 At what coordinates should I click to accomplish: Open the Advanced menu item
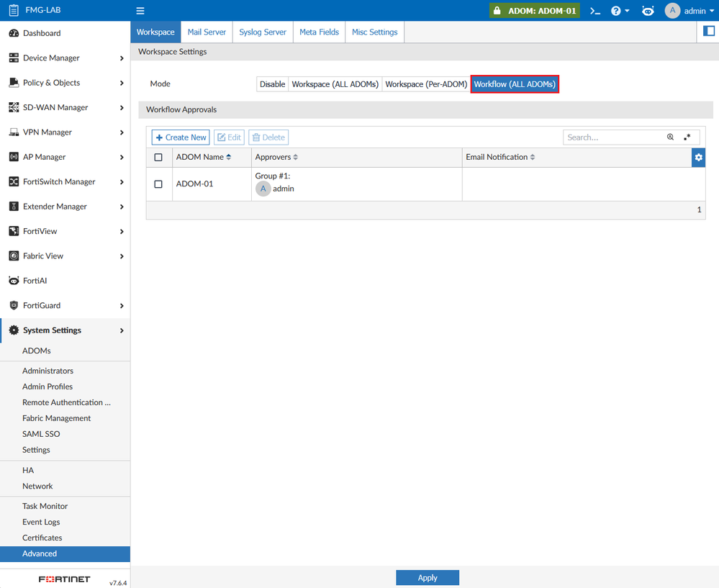point(65,553)
